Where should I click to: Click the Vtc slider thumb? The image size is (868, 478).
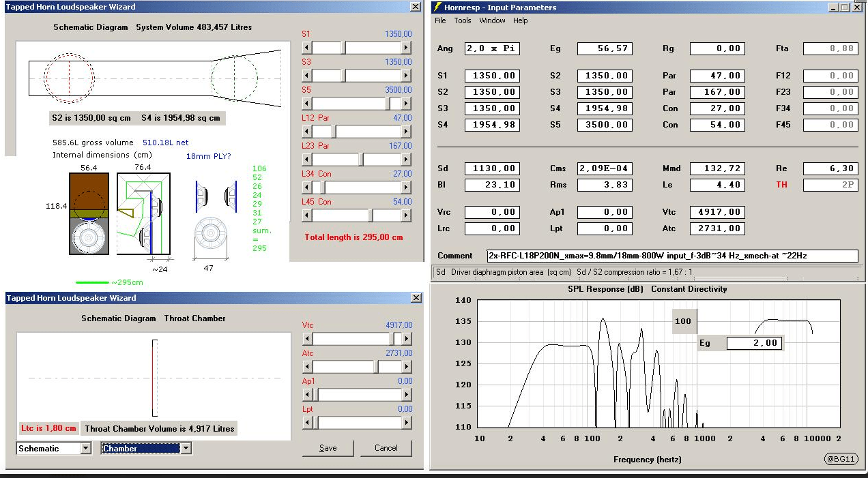[392, 339]
